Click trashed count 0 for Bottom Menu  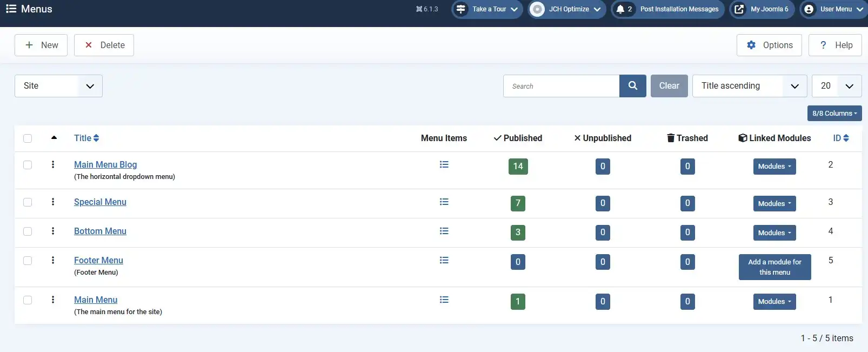(x=687, y=233)
